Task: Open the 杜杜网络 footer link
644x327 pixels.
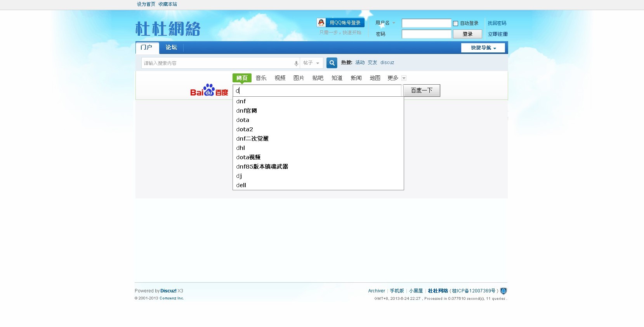Action: 438,291
